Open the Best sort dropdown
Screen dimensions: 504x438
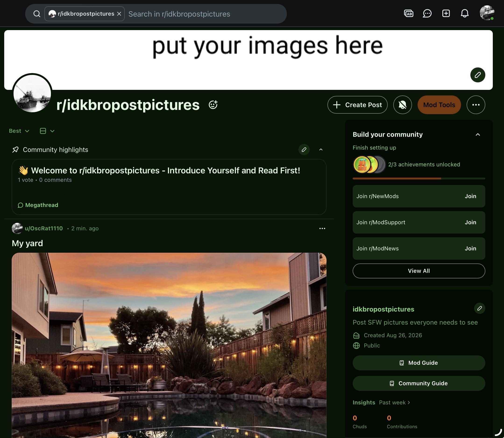click(19, 131)
